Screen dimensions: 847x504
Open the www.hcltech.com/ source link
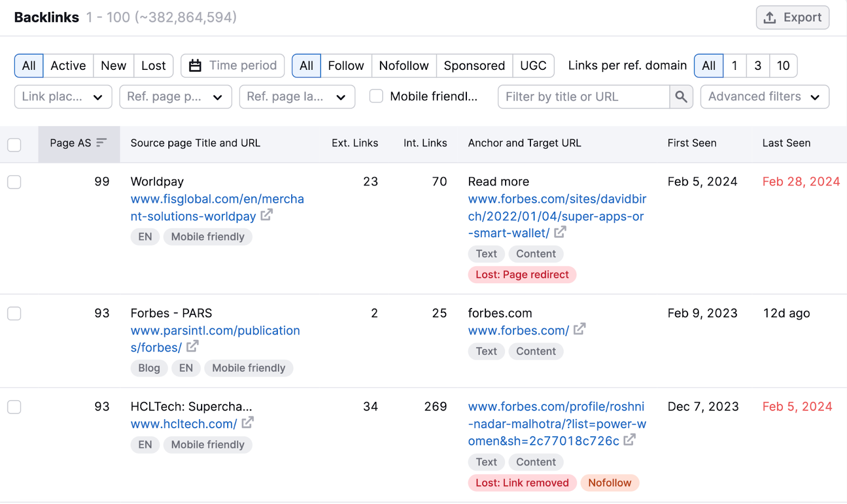click(x=184, y=424)
